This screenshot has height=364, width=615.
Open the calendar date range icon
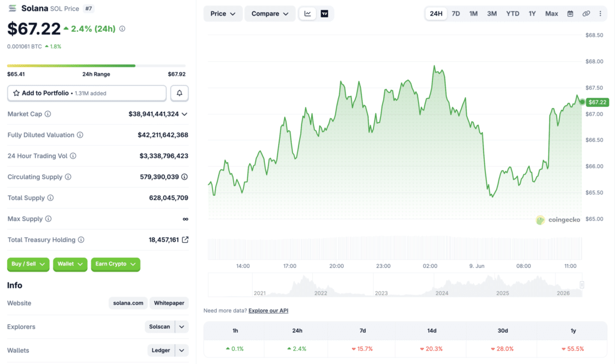[x=571, y=14]
